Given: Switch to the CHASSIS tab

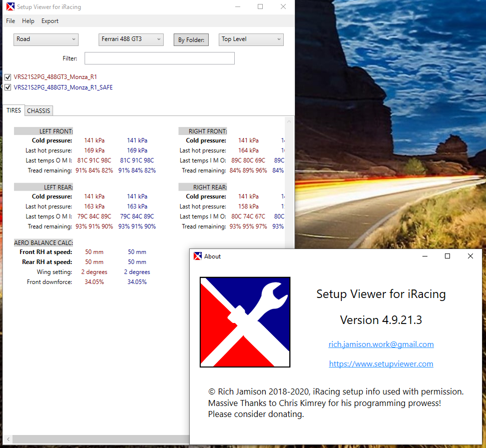Looking at the screenshot, I should click(39, 111).
